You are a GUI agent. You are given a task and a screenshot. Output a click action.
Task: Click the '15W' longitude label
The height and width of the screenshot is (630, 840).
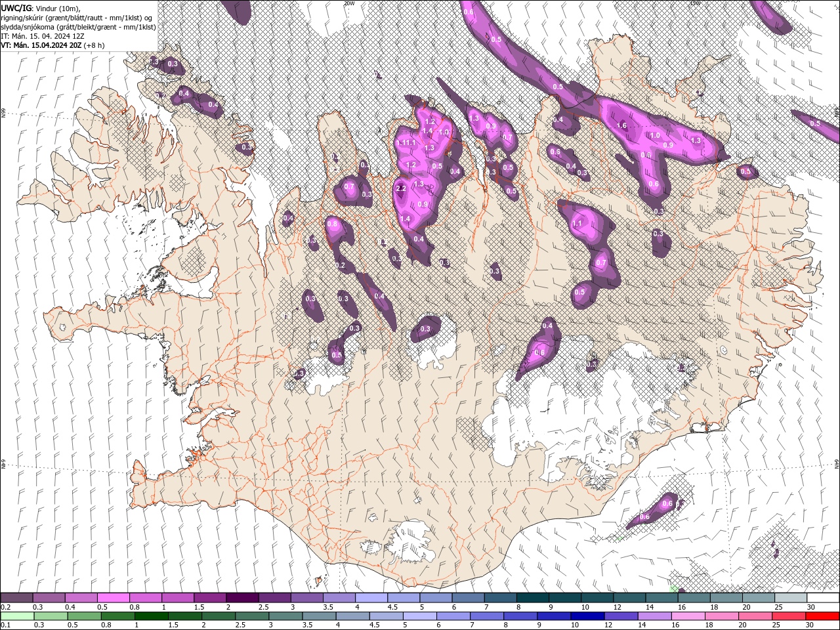pyautogui.click(x=694, y=3)
